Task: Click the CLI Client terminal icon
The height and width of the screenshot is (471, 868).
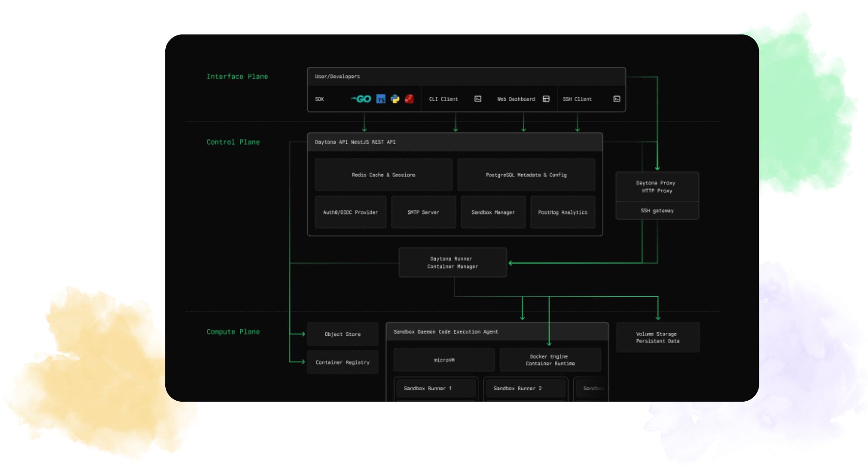Action: [x=478, y=99]
